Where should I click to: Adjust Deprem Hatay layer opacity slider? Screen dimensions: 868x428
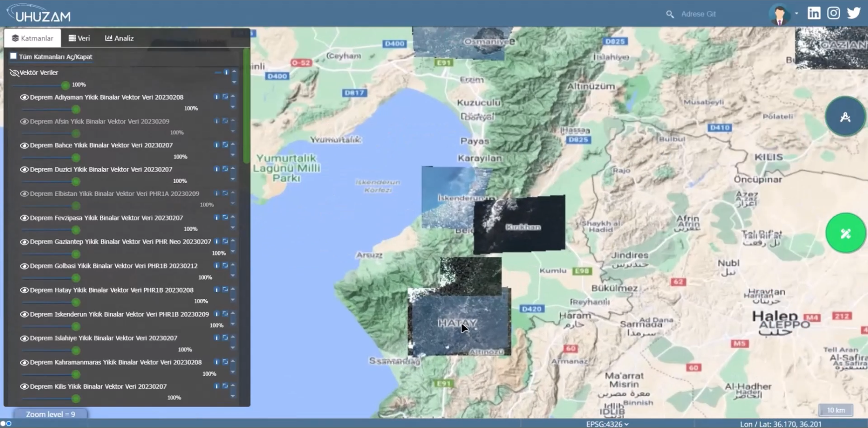(x=50, y=302)
